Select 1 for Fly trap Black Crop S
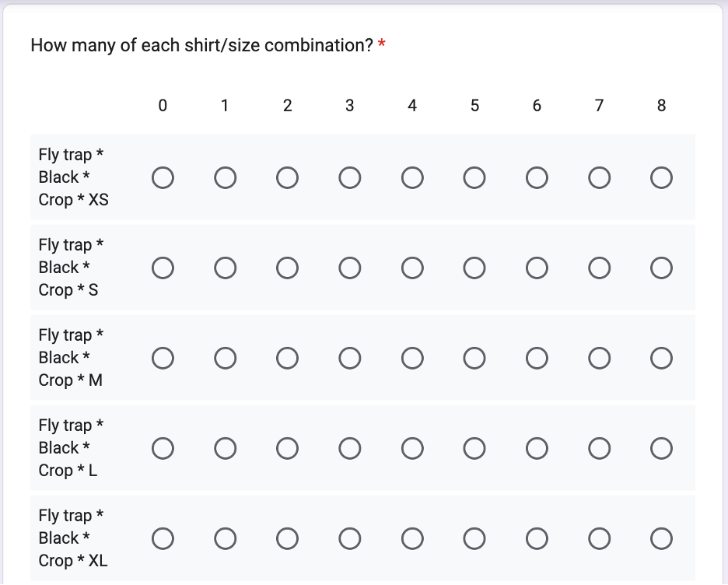728x585 pixels. pos(226,268)
